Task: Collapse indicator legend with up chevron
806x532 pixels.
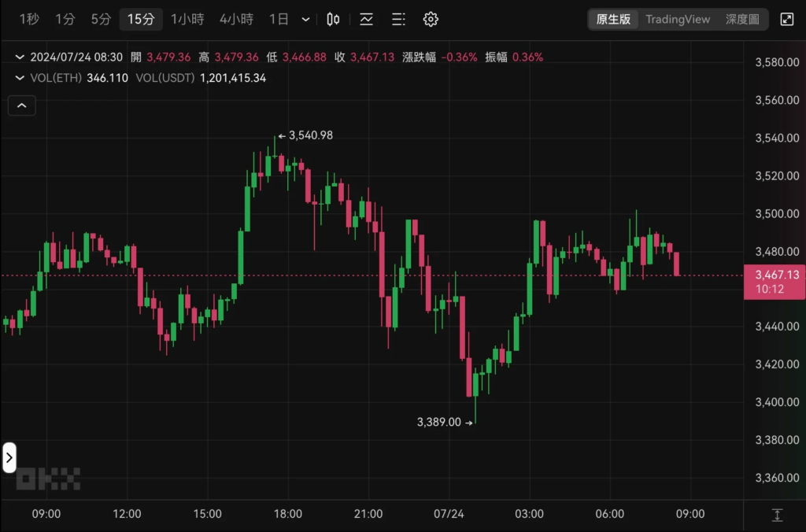Action: coord(21,105)
